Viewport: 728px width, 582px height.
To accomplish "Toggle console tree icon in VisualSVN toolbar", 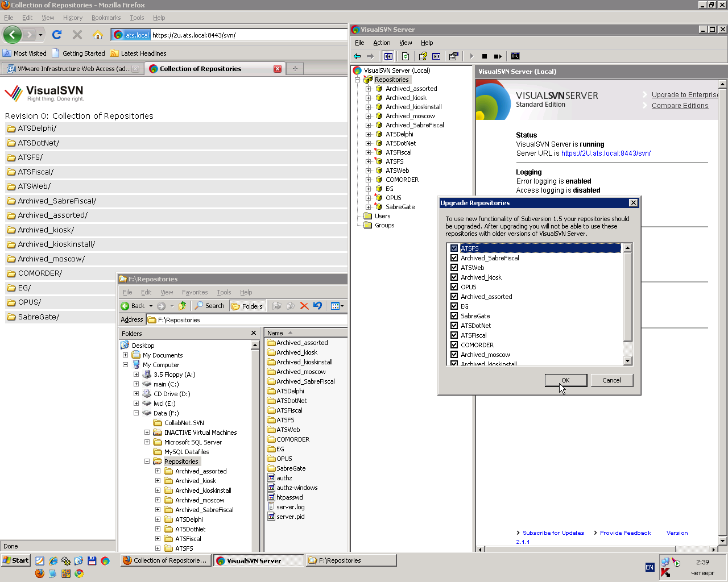I will click(x=388, y=56).
